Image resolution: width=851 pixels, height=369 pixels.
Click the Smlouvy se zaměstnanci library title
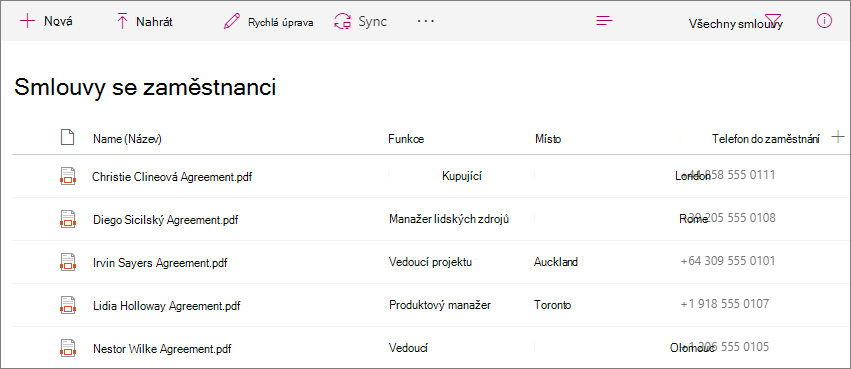point(145,87)
